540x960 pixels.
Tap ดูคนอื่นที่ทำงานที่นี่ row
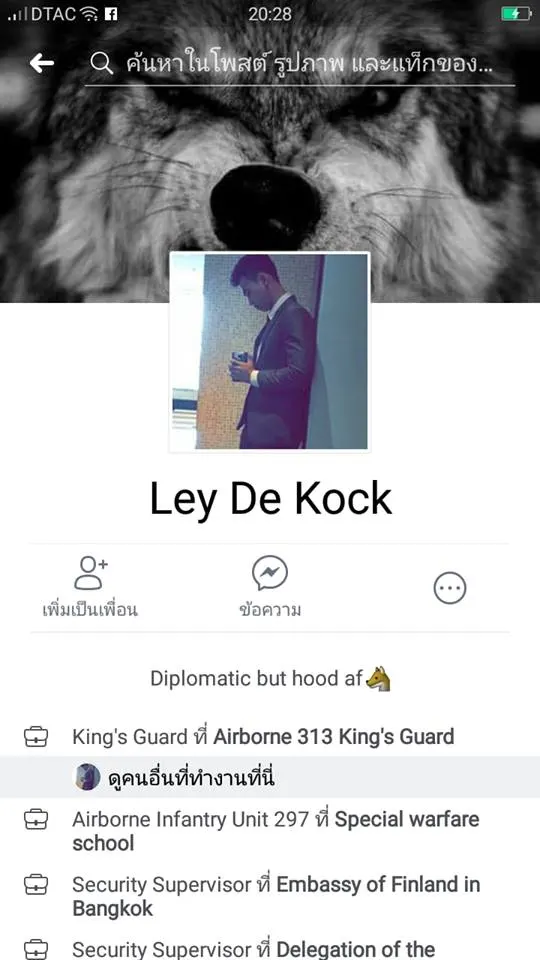(270, 777)
